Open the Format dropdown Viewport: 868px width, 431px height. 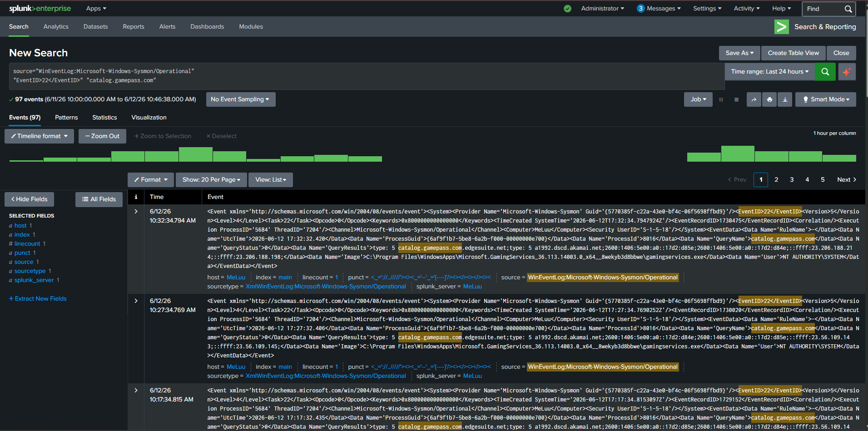(151, 180)
